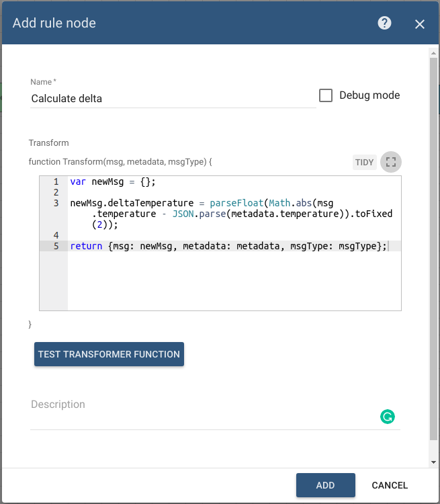Click the green Grammarly icon
This screenshot has width=440, height=504.
(388, 417)
